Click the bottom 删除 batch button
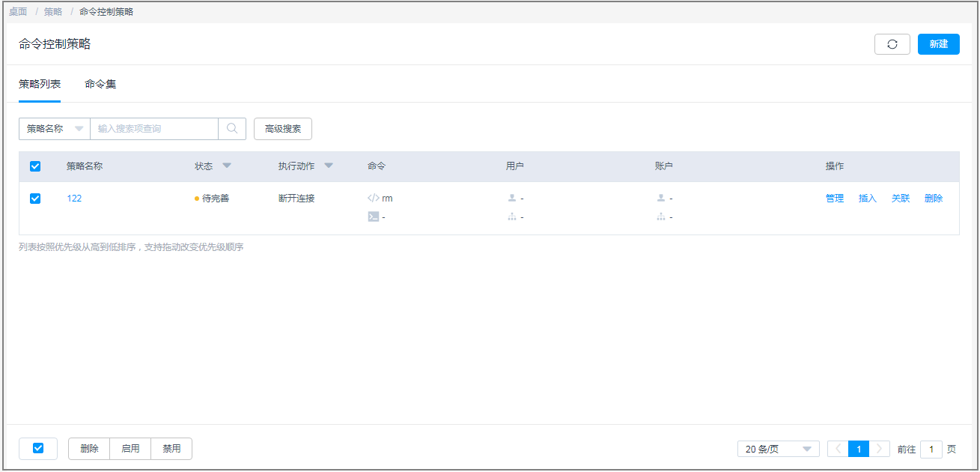 [x=89, y=449]
